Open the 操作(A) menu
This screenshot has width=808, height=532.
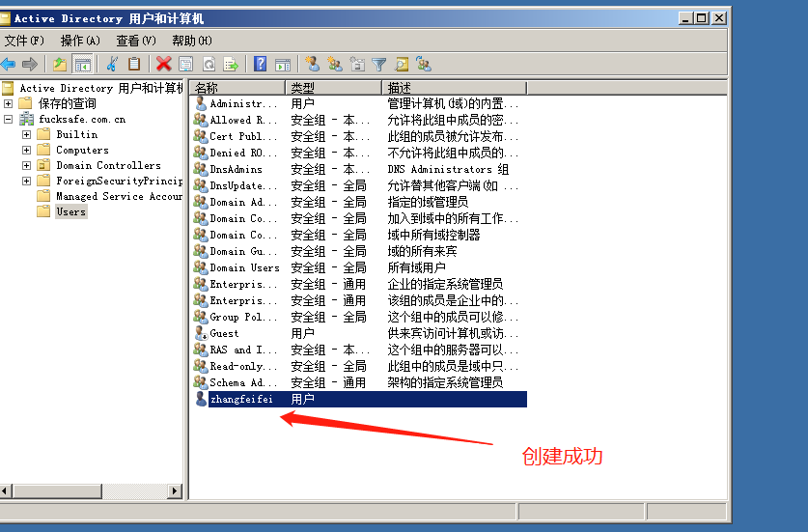[x=80, y=41]
